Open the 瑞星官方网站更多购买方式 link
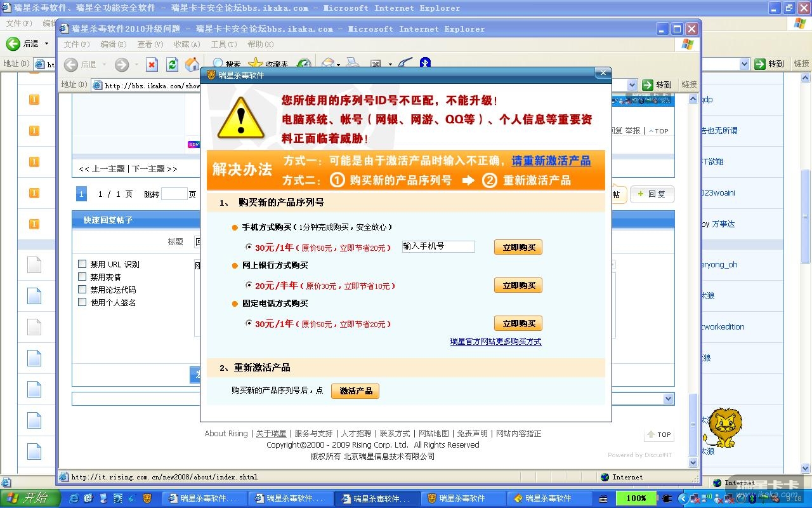The width and height of the screenshot is (812, 508). tap(496, 342)
